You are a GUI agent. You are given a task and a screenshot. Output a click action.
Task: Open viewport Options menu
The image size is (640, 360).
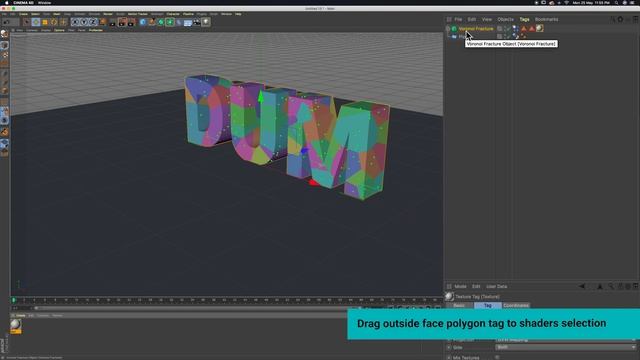59,30
